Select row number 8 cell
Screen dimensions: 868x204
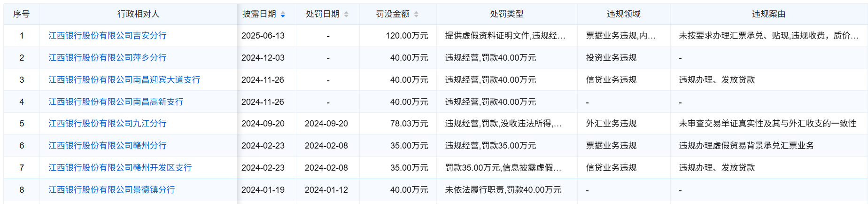click(22, 190)
